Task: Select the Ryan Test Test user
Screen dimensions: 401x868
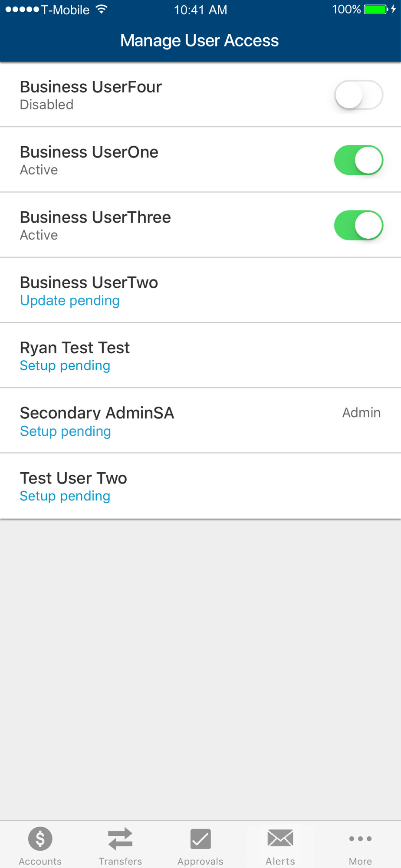Action: [200, 355]
